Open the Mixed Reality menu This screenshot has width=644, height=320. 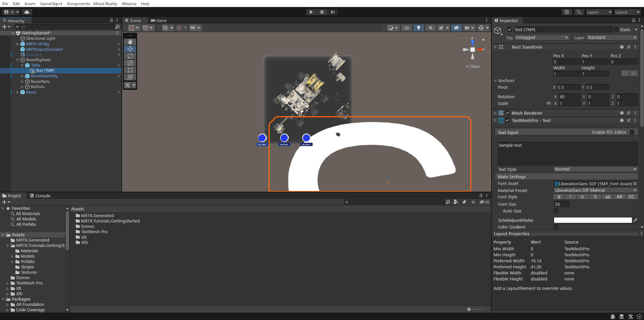coord(105,4)
